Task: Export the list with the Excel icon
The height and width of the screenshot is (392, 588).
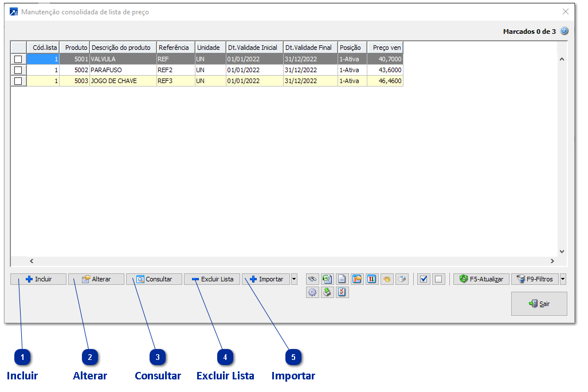Action: (x=327, y=279)
